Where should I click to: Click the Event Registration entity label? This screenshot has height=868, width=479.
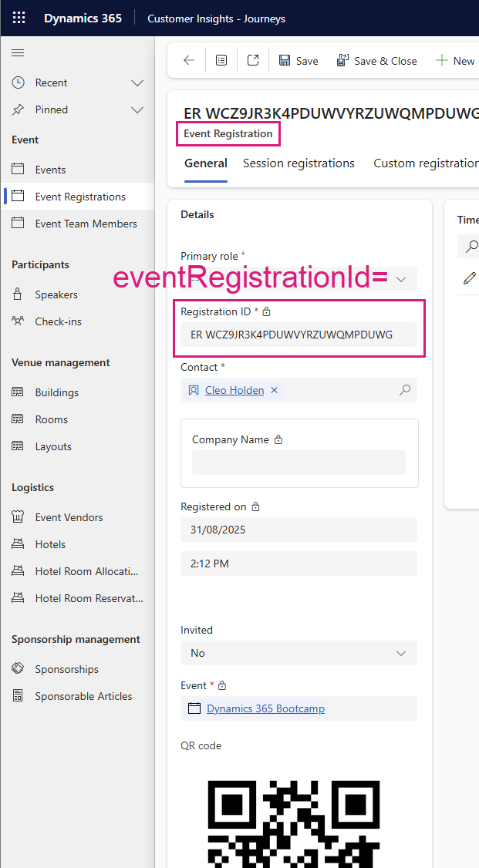(228, 133)
